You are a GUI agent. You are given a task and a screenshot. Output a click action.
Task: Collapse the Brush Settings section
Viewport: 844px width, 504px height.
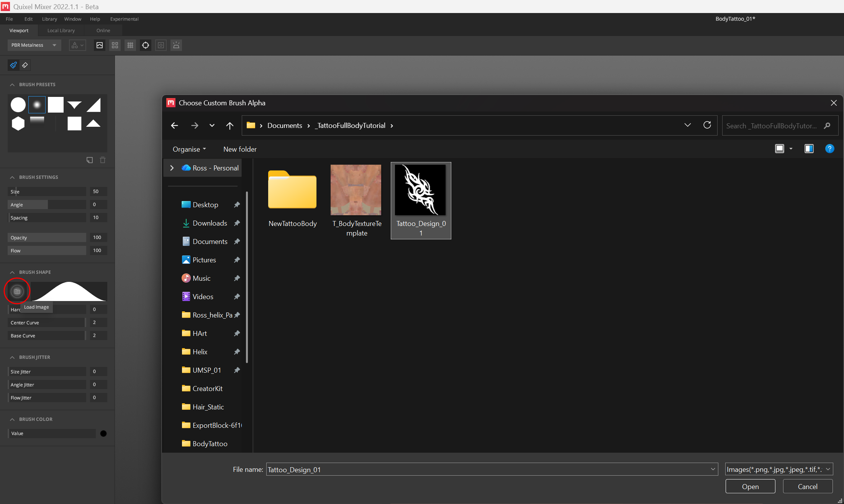[x=12, y=177]
